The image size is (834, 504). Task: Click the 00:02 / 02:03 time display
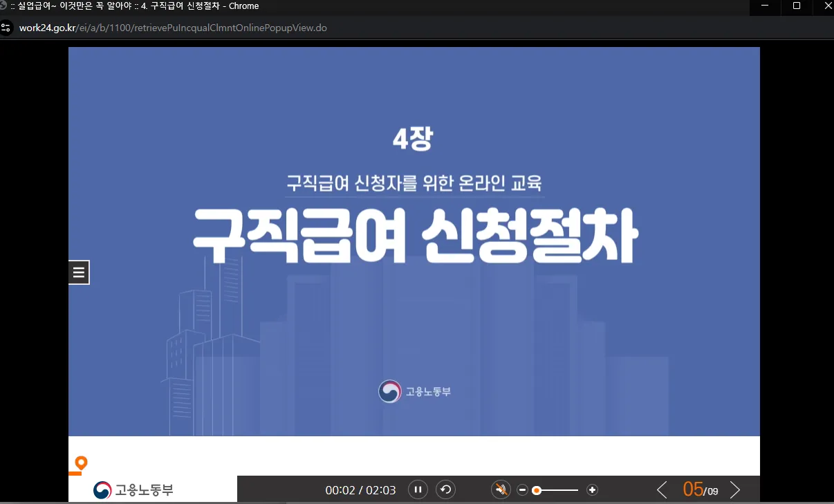coord(360,490)
